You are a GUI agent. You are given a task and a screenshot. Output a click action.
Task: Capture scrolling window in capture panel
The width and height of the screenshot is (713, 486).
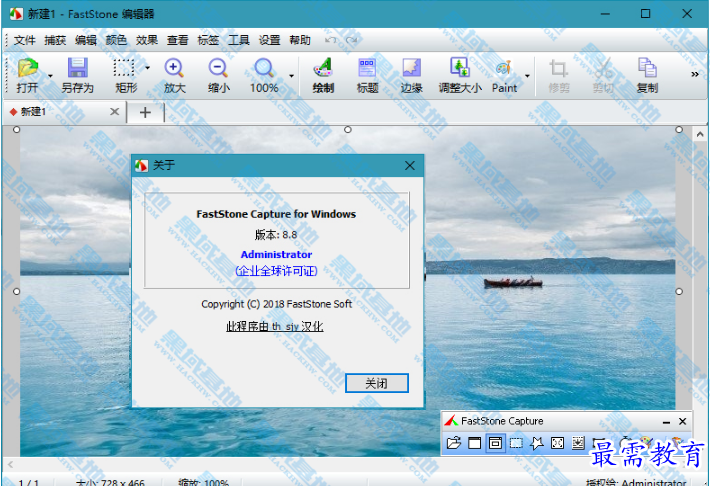[x=578, y=442]
